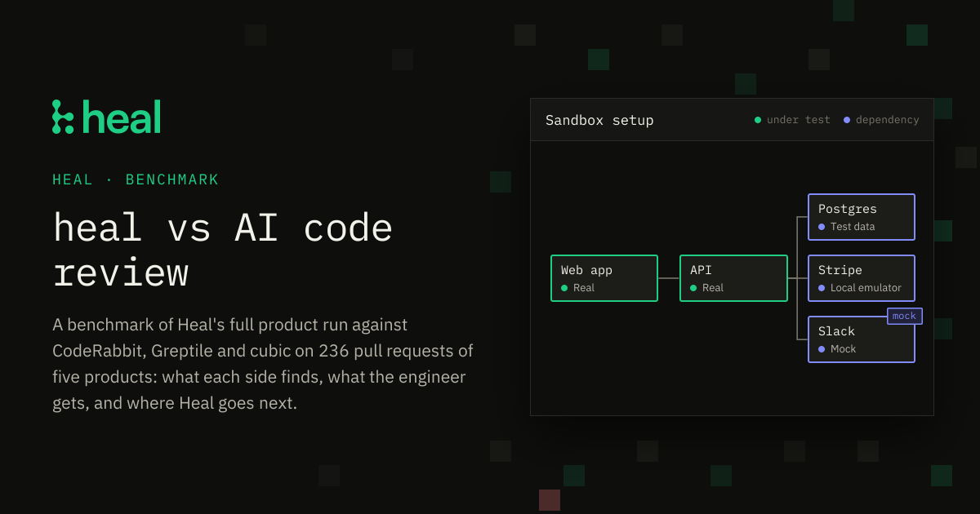The height and width of the screenshot is (514, 980).
Task: Click the benchmark description paragraph
Action: pos(263,364)
